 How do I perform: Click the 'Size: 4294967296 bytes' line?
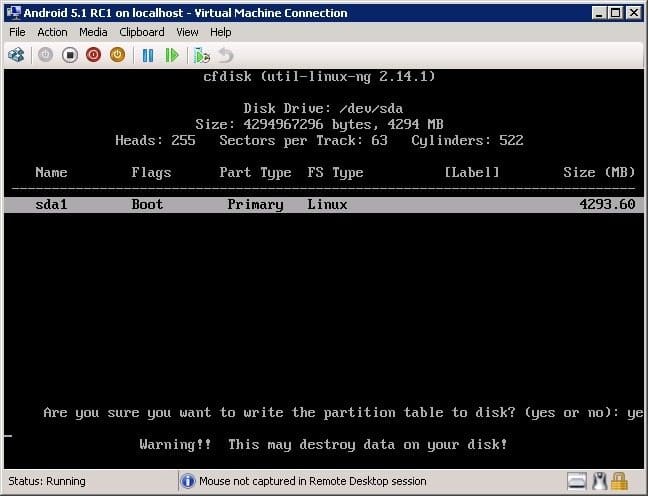319,125
